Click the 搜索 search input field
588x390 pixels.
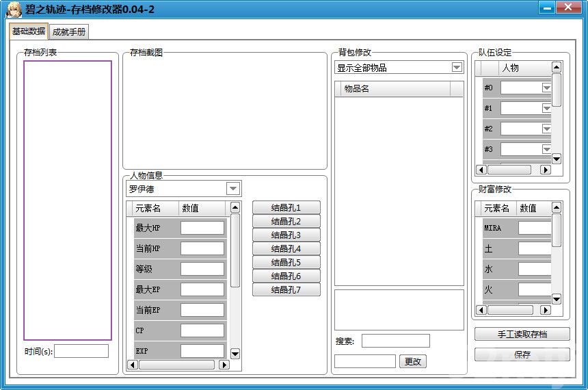click(395, 341)
